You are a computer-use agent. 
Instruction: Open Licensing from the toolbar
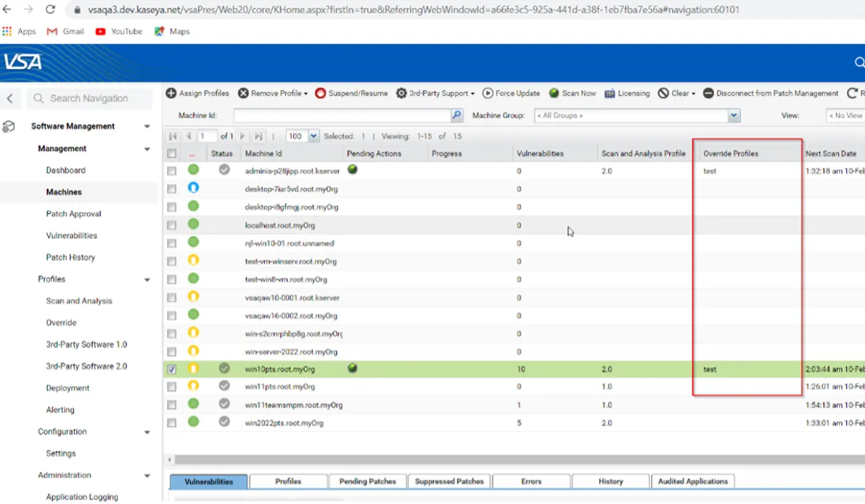[627, 94]
